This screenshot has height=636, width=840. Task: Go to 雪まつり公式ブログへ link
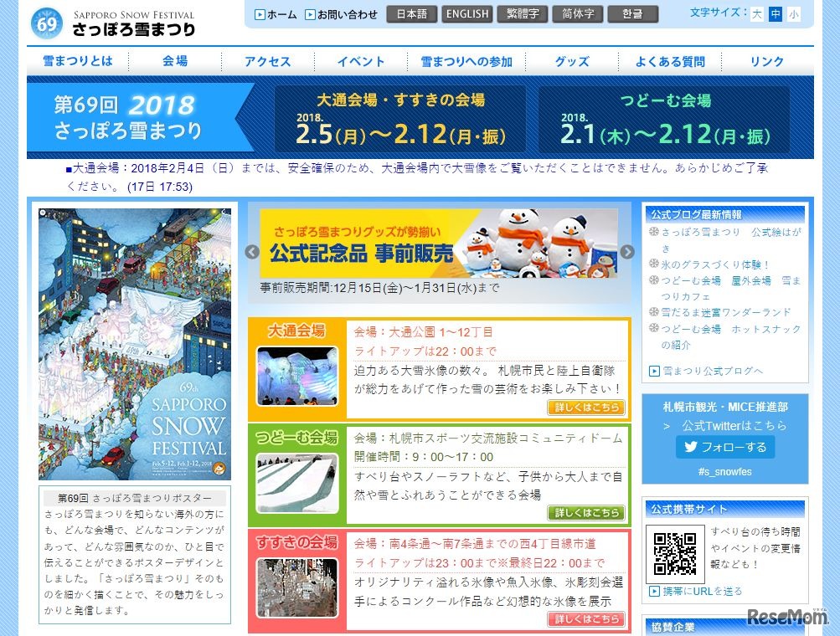[x=706, y=371]
